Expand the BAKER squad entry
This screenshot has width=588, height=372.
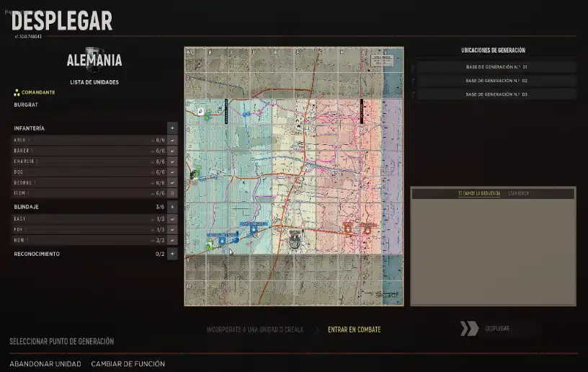(x=172, y=151)
